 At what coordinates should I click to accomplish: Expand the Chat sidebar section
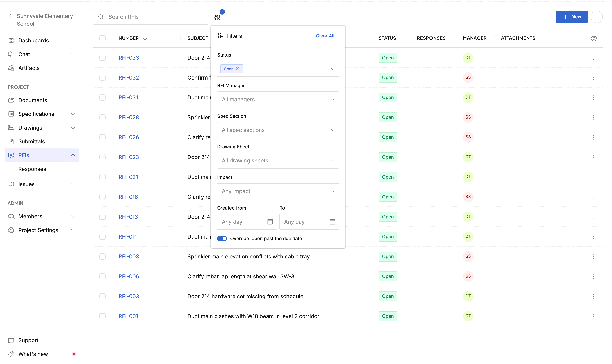click(73, 54)
